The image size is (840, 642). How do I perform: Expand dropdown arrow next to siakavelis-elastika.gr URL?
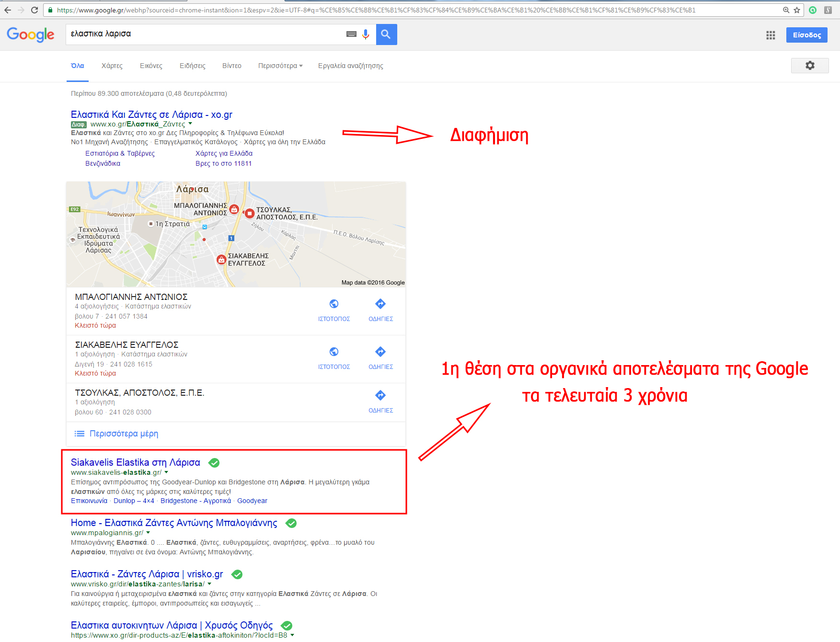click(166, 472)
